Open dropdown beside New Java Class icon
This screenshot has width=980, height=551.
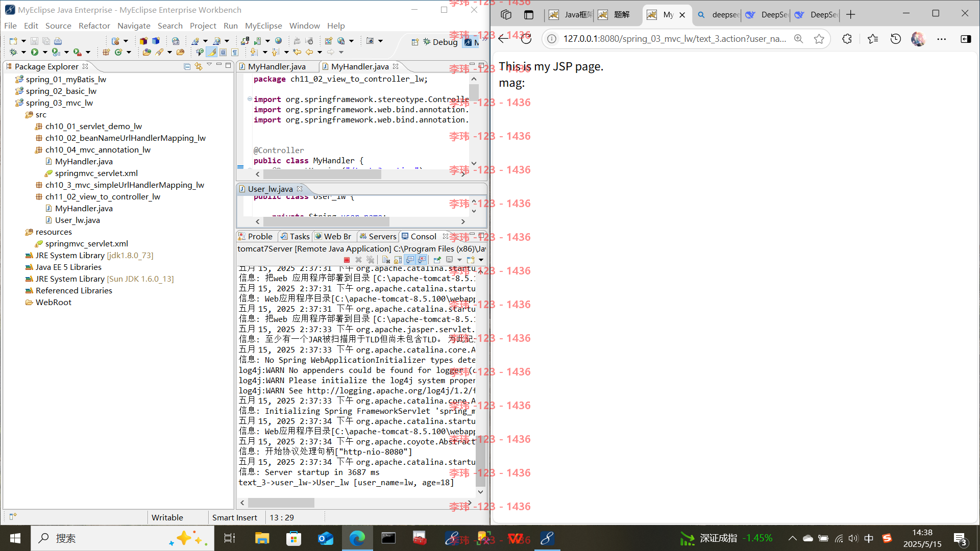(129, 52)
